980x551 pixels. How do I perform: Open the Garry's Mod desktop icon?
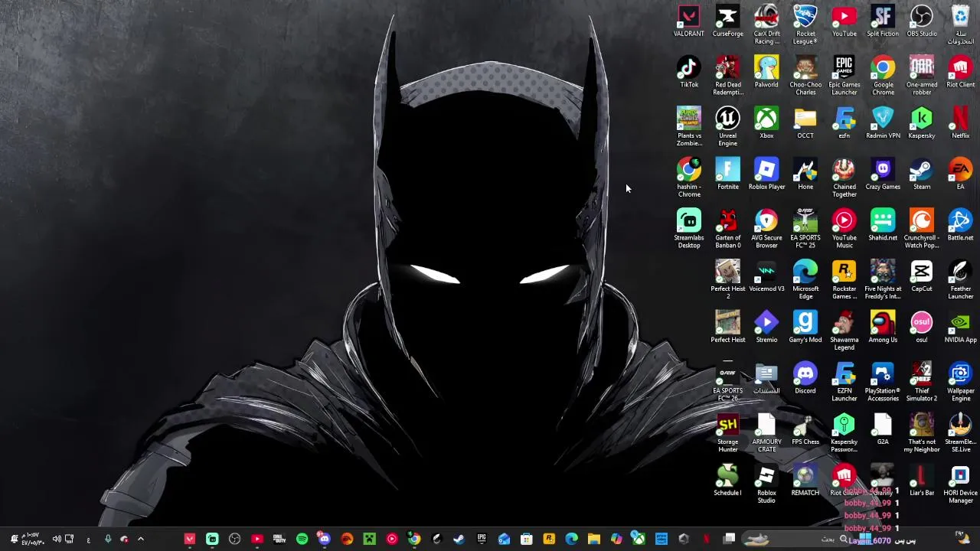[805, 328]
